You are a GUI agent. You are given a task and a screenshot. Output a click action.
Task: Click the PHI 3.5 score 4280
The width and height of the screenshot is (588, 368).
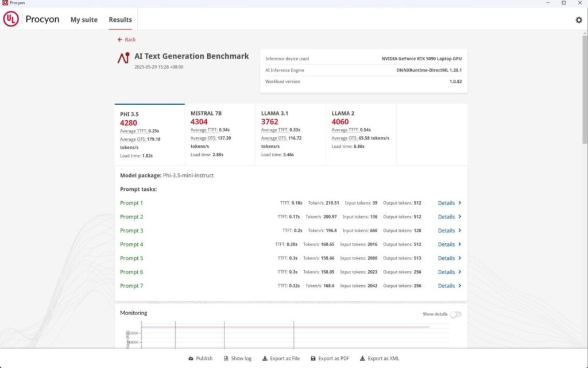(x=128, y=123)
